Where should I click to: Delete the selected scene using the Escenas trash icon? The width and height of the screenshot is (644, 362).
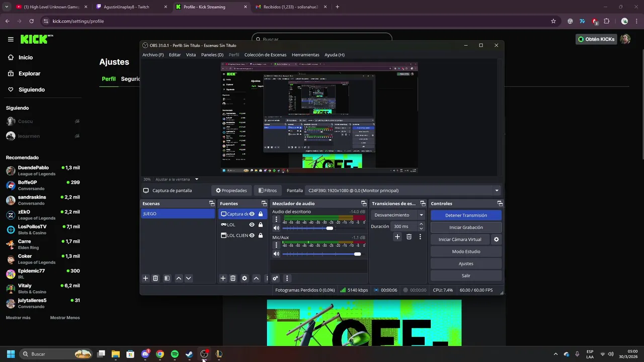(x=155, y=278)
